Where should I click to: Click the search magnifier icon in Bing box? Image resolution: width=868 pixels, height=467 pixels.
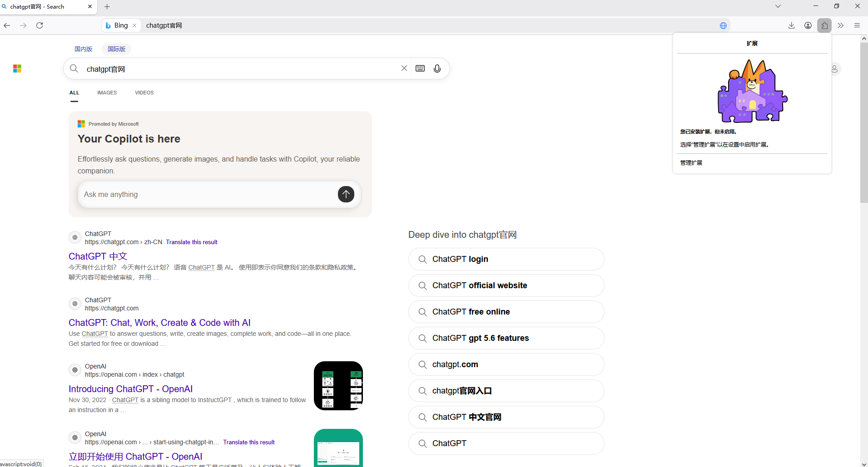click(74, 69)
